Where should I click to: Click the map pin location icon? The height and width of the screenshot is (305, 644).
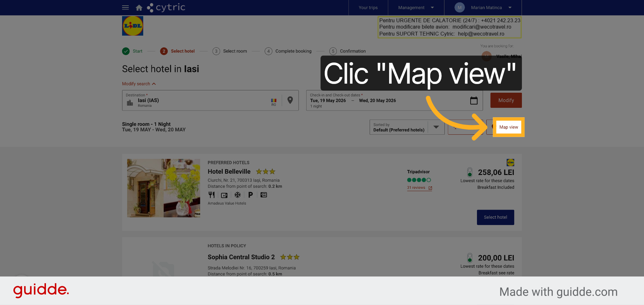pyautogui.click(x=290, y=100)
